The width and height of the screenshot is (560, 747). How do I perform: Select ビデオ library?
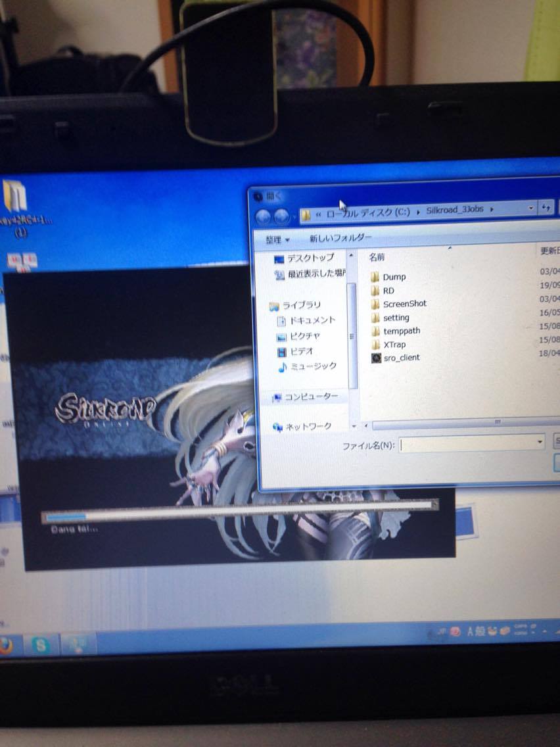pyautogui.click(x=296, y=352)
